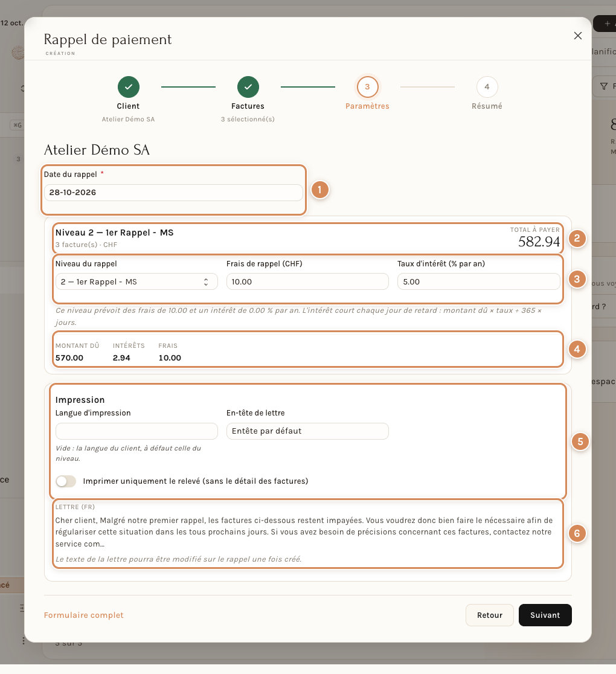Click the Impression section heading
The width and height of the screenshot is (616, 674).
pyautogui.click(x=80, y=400)
